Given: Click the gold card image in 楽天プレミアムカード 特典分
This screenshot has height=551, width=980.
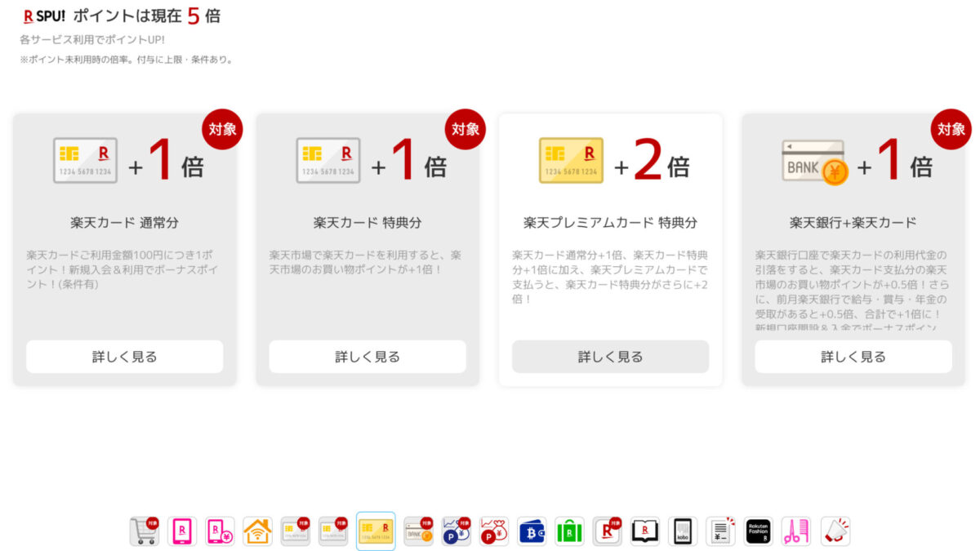Looking at the screenshot, I should click(x=571, y=161).
